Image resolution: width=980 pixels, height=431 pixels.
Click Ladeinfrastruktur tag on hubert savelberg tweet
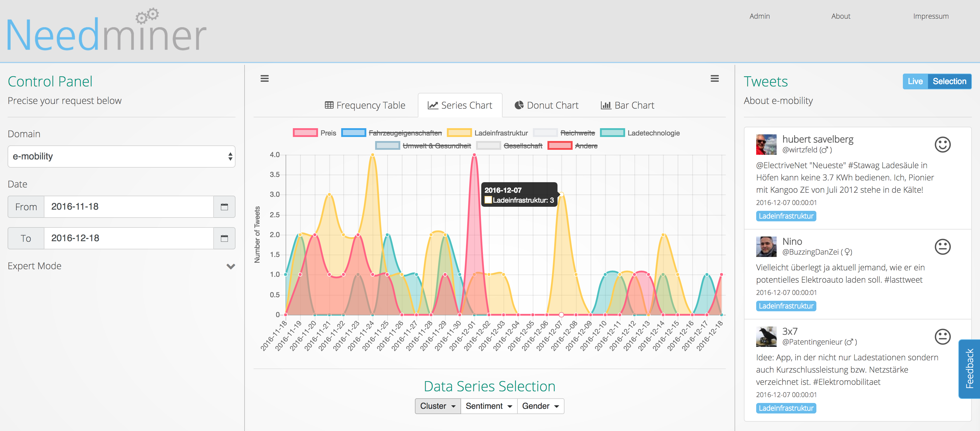coord(786,216)
